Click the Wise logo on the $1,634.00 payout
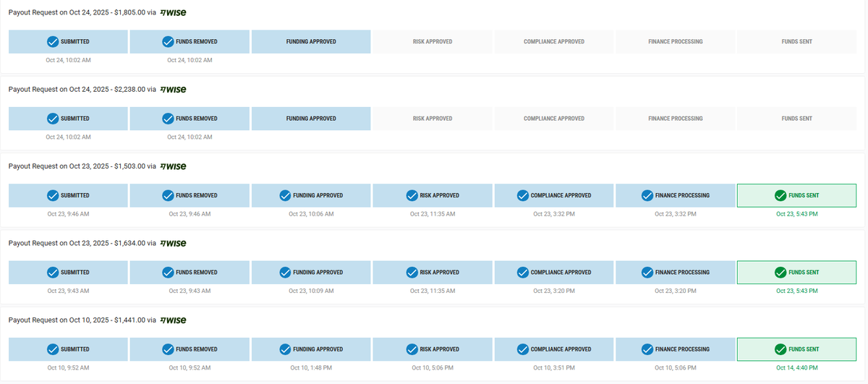The width and height of the screenshot is (868, 384). [x=173, y=243]
